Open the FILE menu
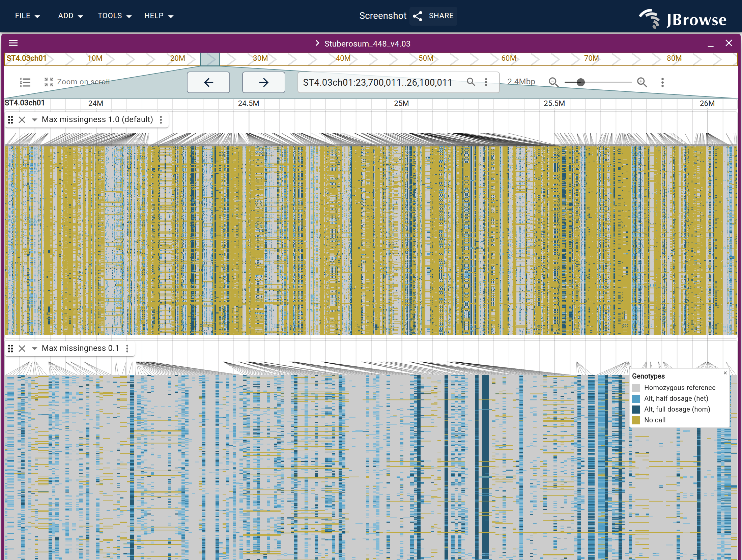The image size is (742, 560). (x=27, y=16)
